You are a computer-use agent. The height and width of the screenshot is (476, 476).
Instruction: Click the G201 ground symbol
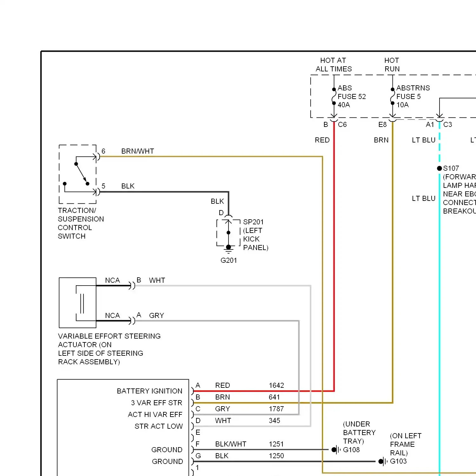(228, 250)
